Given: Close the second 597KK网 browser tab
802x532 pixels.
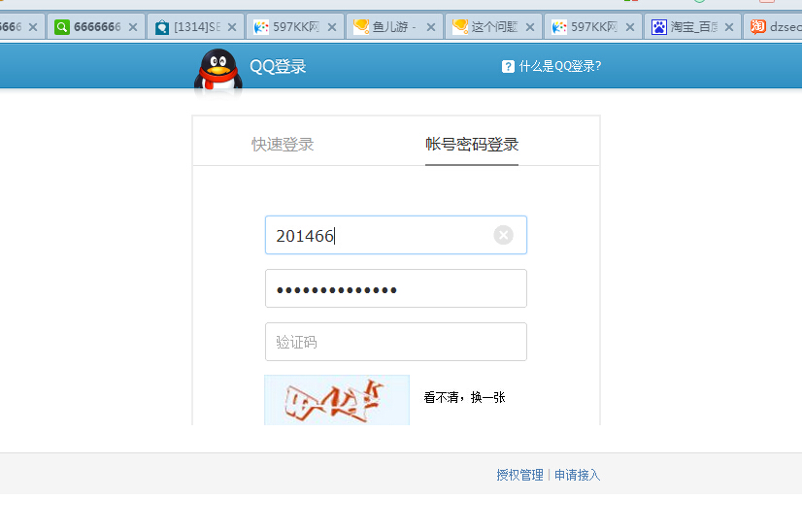Looking at the screenshot, I should [x=630, y=27].
